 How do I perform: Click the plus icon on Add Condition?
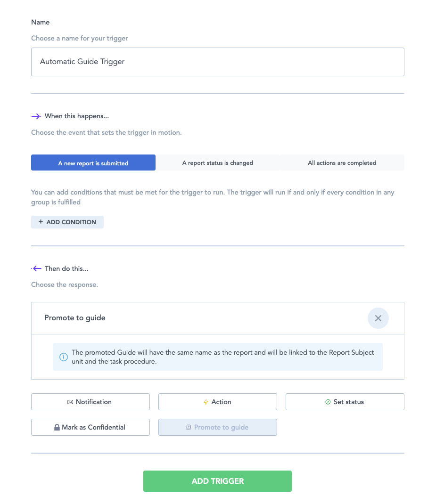(41, 222)
